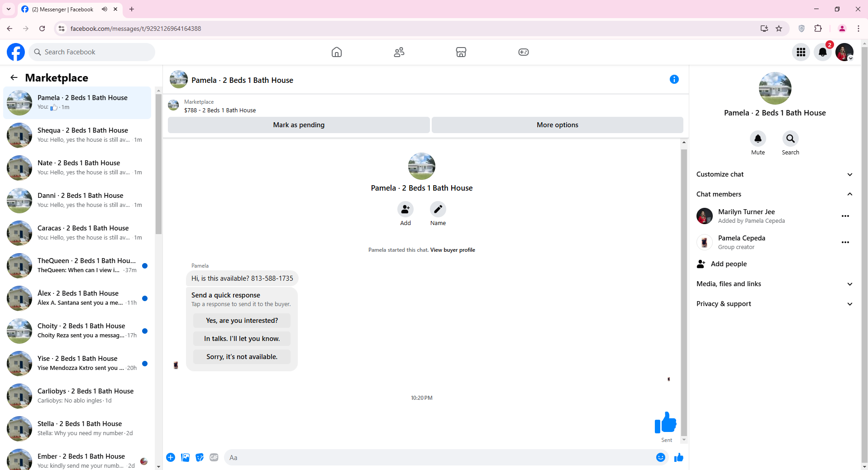Screen dimensions: 868x470
Task: Open the Stella conversation
Action: pos(77,429)
